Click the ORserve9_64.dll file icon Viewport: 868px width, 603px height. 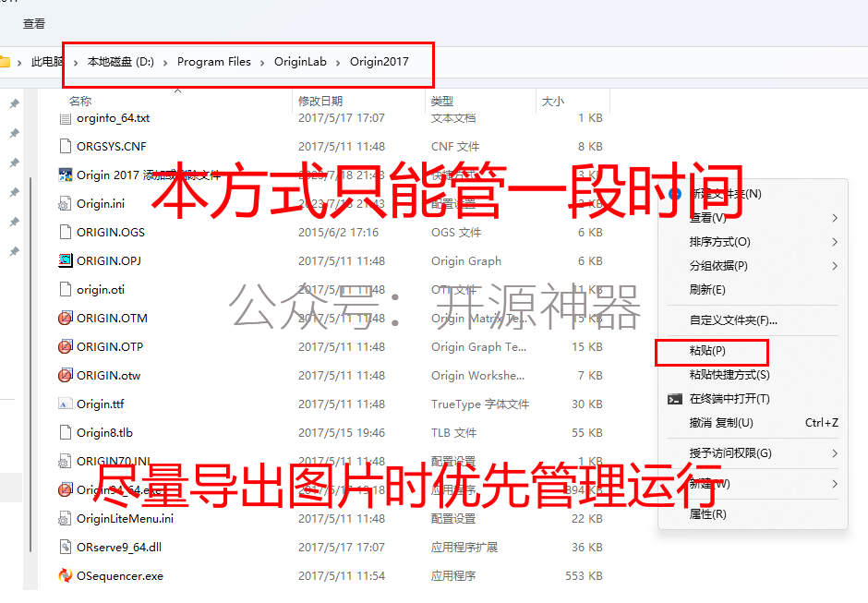click(66, 547)
